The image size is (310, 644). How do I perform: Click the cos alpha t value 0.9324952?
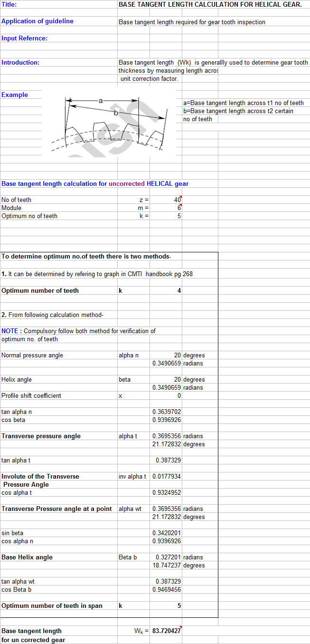166,492
